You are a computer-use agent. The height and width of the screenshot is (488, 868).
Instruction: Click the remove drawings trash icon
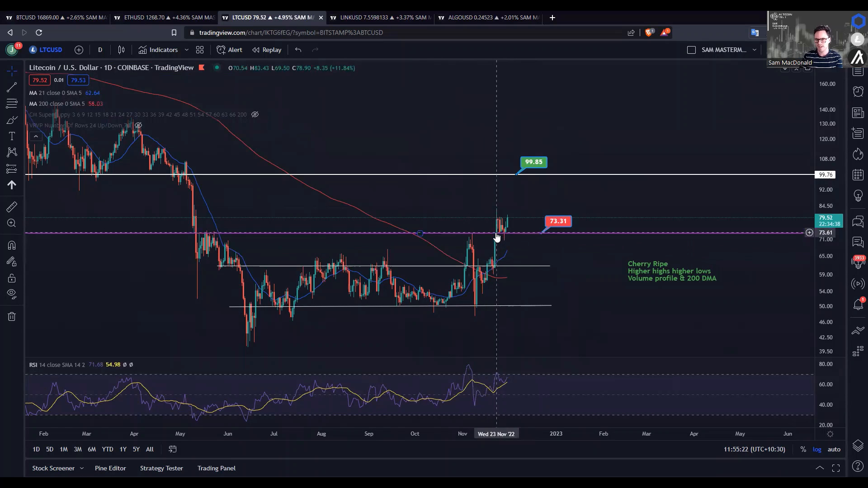pyautogui.click(x=11, y=316)
